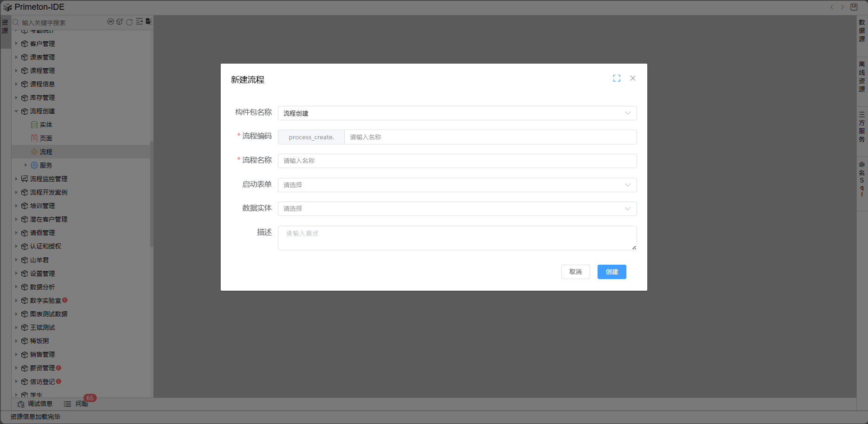Viewport: 868px width, 424px height.
Task: Open the 数据实体 selection dropdown
Action: click(x=457, y=209)
